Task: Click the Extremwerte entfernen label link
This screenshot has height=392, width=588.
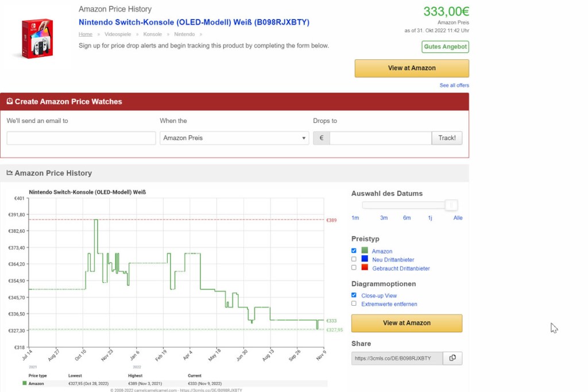Action: tap(389, 304)
